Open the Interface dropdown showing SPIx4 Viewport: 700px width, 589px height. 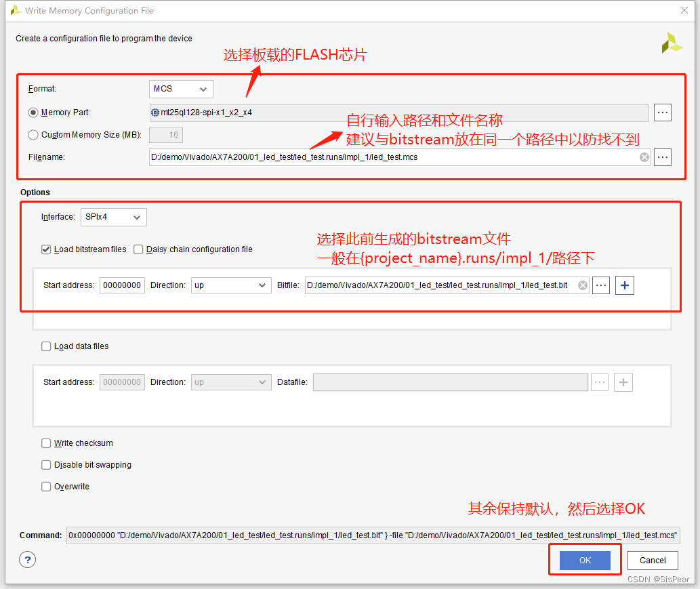(x=113, y=217)
